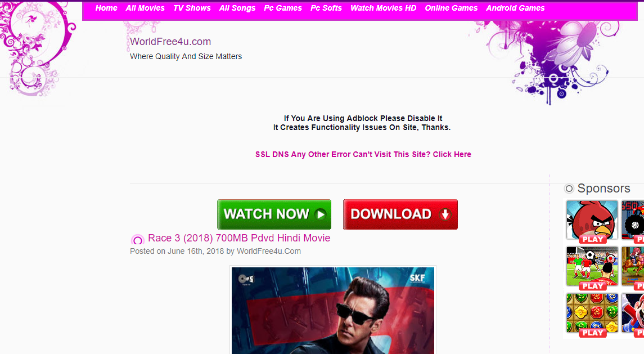This screenshot has height=354, width=644.
Task: Click the Functionality Issues On Site text line
Action: point(362,127)
